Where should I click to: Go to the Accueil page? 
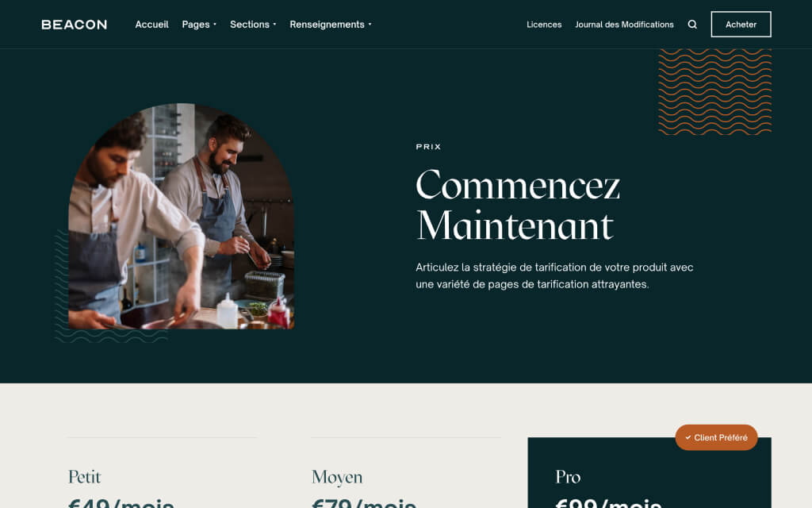[151, 25]
